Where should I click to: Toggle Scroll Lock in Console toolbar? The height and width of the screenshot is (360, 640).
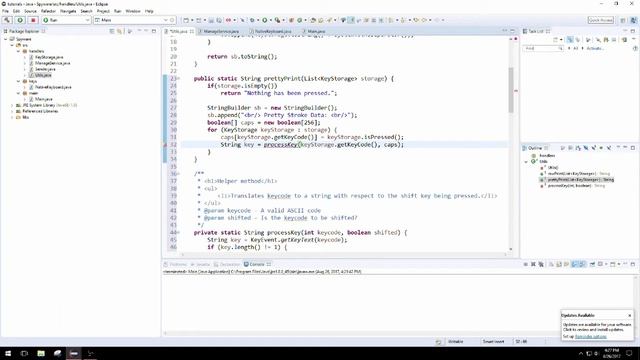tap(559, 264)
